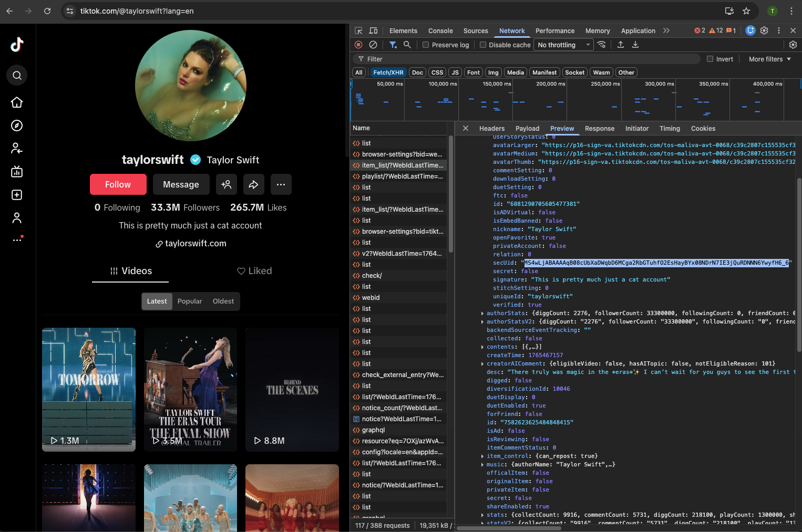
Task: Go to the Explore compass icon
Action: (17, 126)
